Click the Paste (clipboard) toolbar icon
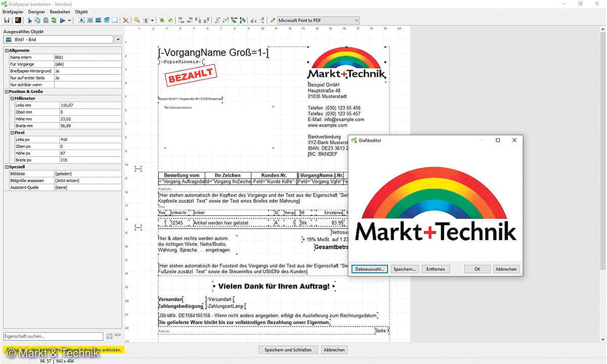 coord(46,20)
